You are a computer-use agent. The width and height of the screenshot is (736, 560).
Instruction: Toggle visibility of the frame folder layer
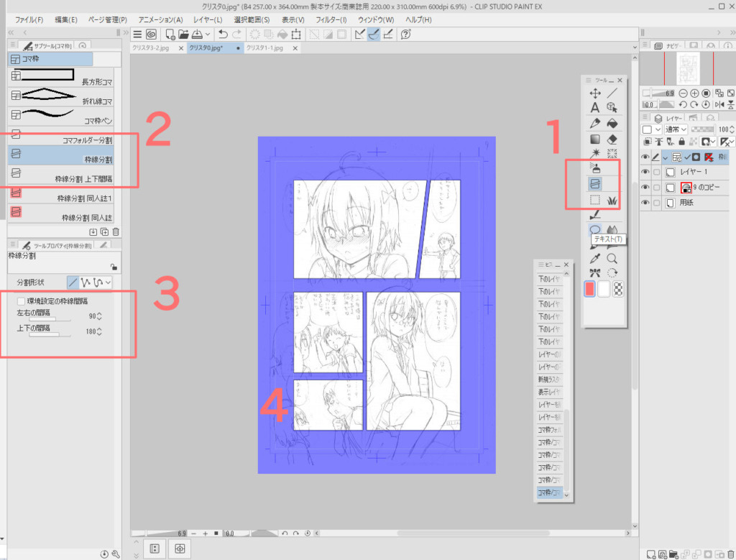point(645,157)
